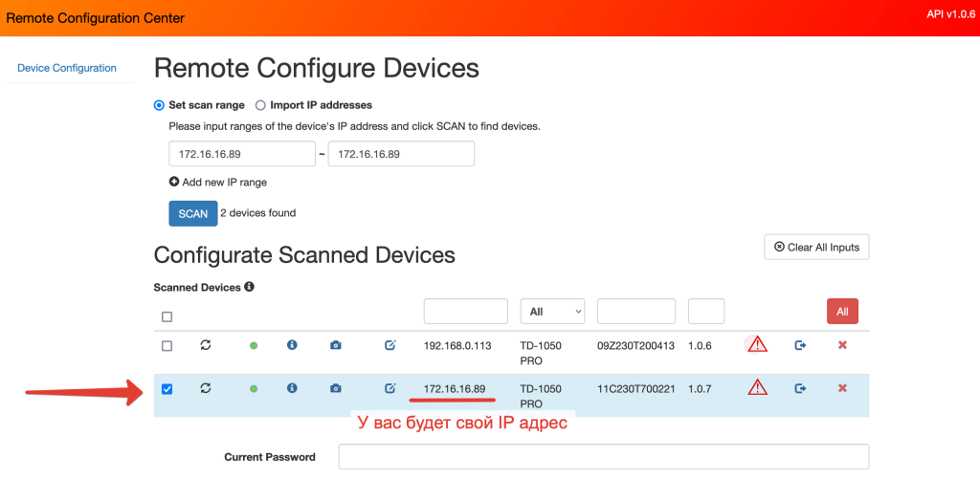Click IP address 172.16.16.89 table cell
This screenshot has width=980, height=480.
point(455,389)
